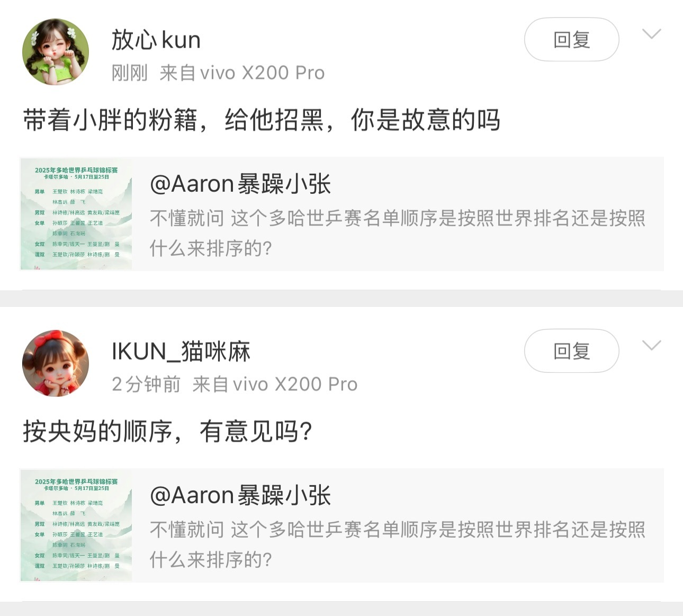The width and height of the screenshot is (683, 616).
Task: Click the 刚刚 timestamp on 放心kun's post
Action: point(130,73)
